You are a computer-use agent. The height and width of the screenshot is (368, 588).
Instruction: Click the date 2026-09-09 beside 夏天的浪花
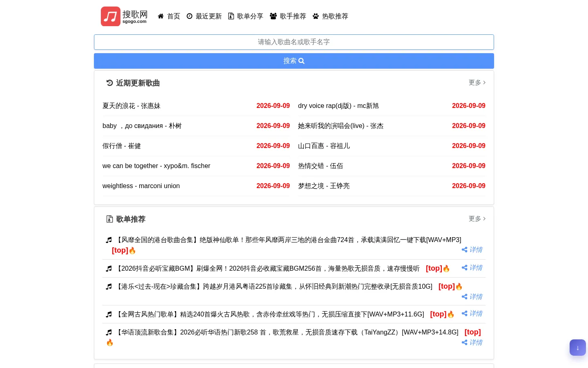point(273,106)
